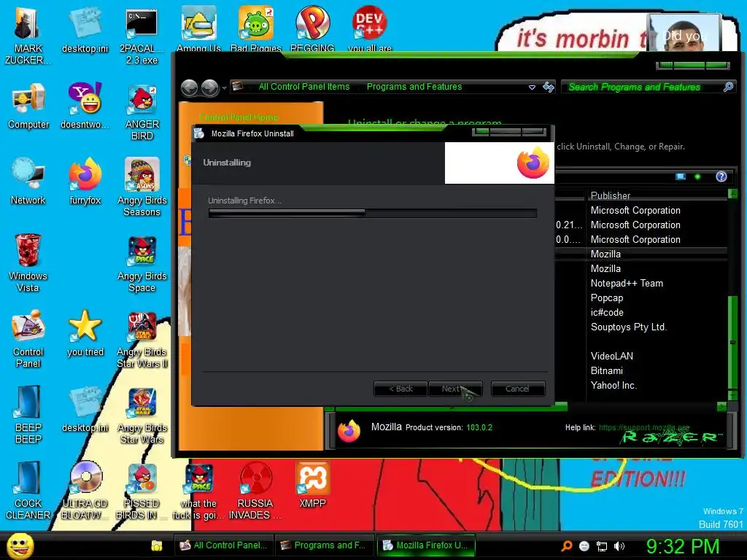Open the PEGGING desktop shortcut
The image size is (747, 560).
tap(312, 29)
